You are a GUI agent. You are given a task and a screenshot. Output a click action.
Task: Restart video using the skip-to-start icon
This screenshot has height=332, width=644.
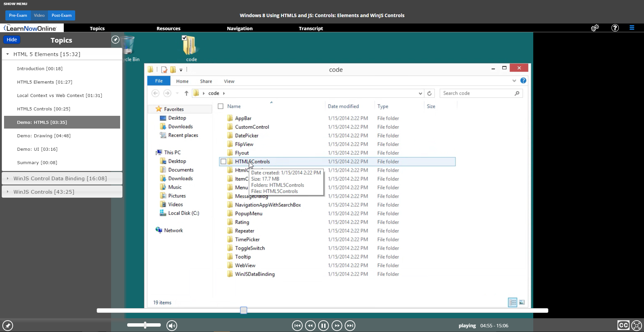[x=297, y=325]
